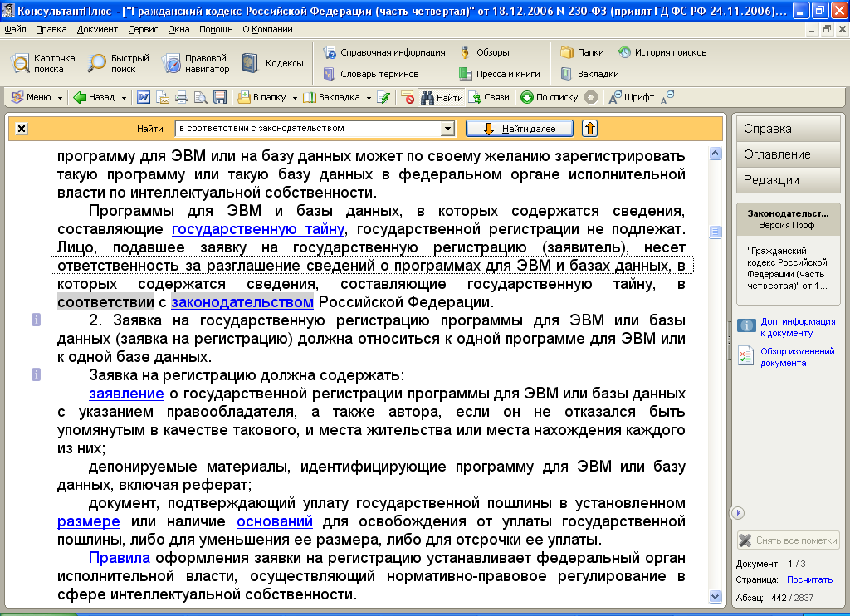Open История поисков

[662, 52]
